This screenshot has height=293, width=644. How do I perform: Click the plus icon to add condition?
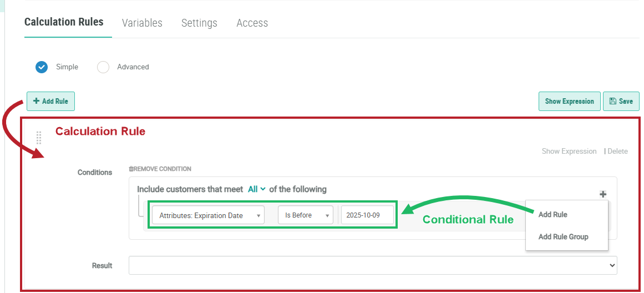tap(603, 194)
